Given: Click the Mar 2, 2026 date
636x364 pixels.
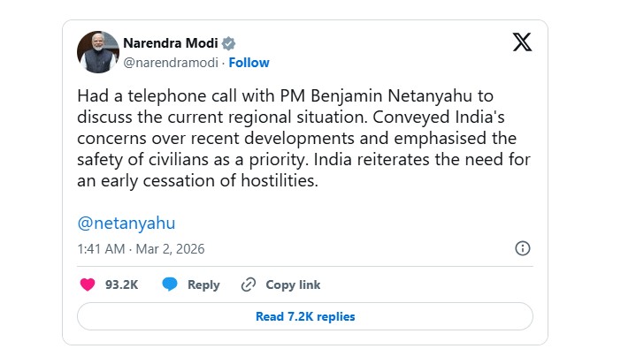Looking at the screenshot, I should 169,249.
